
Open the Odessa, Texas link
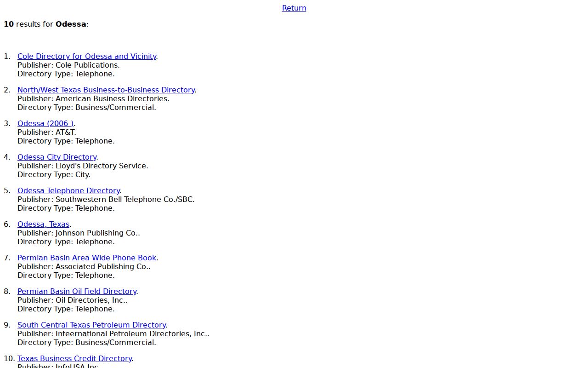[44, 224]
